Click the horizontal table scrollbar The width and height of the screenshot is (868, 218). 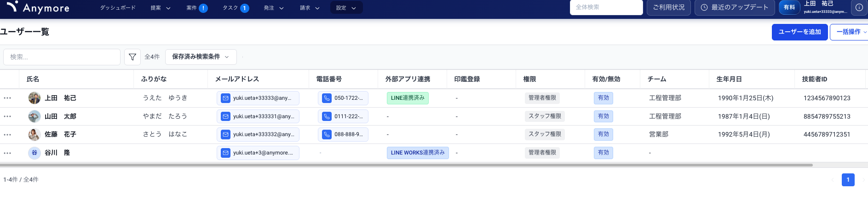(405, 165)
